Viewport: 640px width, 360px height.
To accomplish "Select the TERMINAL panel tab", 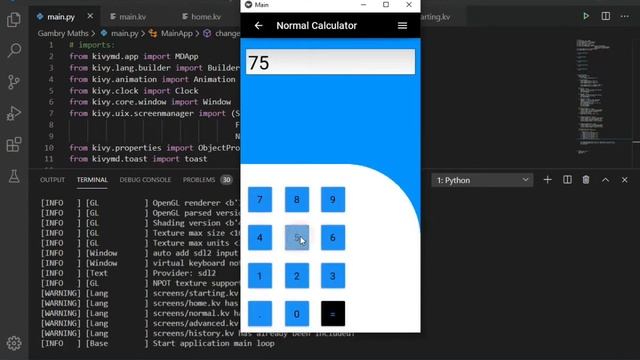I will (x=92, y=180).
